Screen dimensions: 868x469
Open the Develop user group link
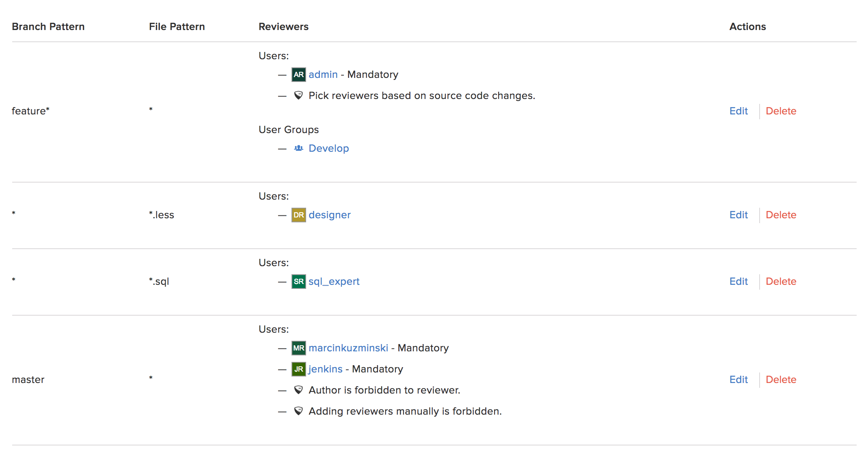click(x=329, y=148)
